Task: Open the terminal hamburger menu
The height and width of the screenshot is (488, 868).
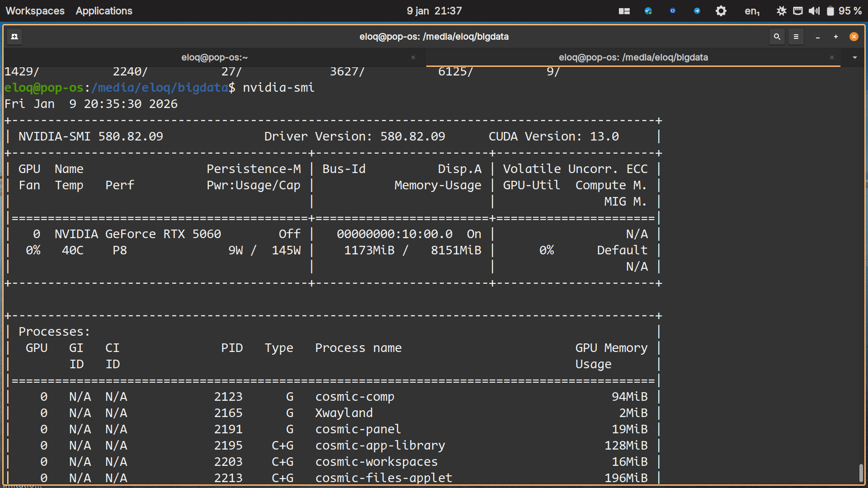Action: [x=796, y=37]
